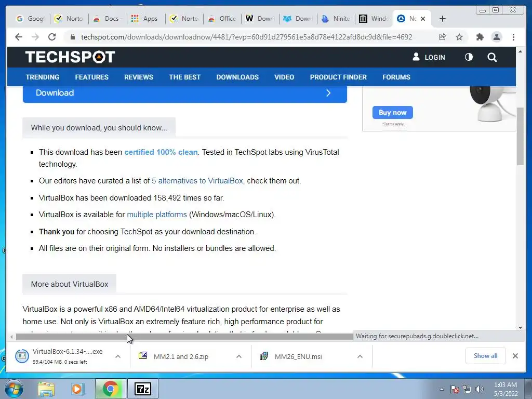Open the FEATURES menu item

pos(91,77)
